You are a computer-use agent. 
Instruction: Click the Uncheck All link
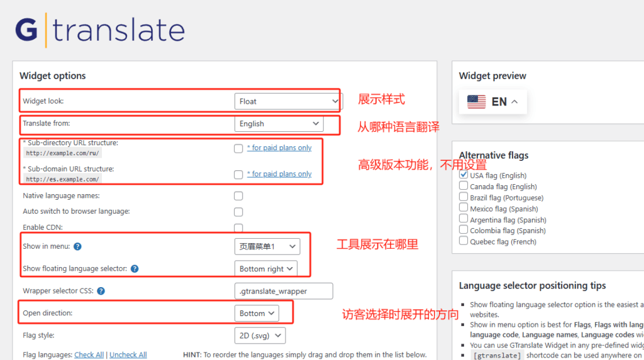(x=128, y=355)
